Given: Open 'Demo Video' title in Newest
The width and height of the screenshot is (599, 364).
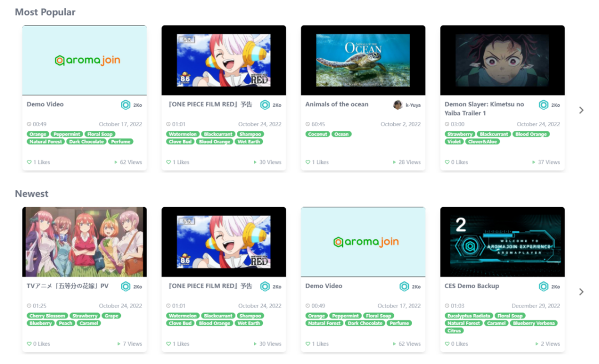Looking at the screenshot, I should pyautogui.click(x=323, y=286).
